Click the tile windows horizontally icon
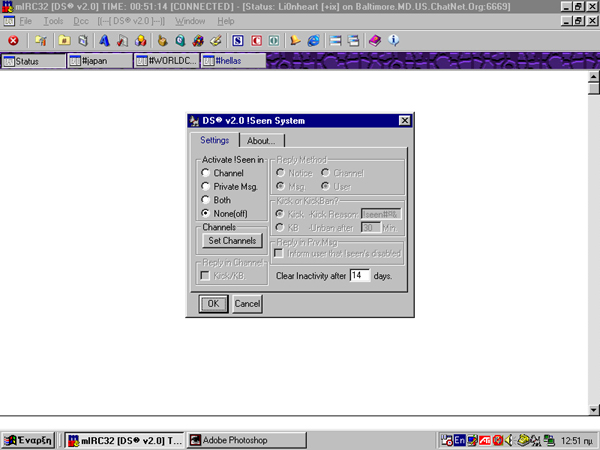Image resolution: width=600 pixels, height=450 pixels. pyautogui.click(x=336, y=40)
